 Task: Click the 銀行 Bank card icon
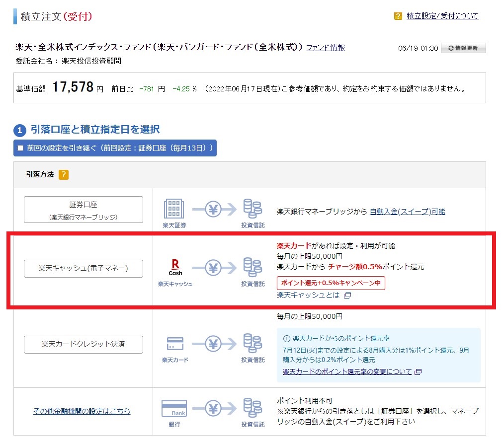point(174,409)
